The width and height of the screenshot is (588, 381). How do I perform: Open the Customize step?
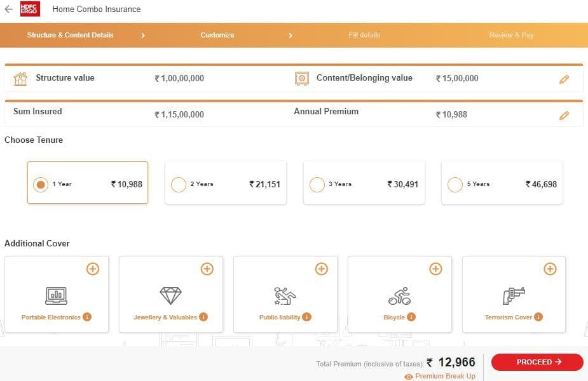[x=217, y=35]
